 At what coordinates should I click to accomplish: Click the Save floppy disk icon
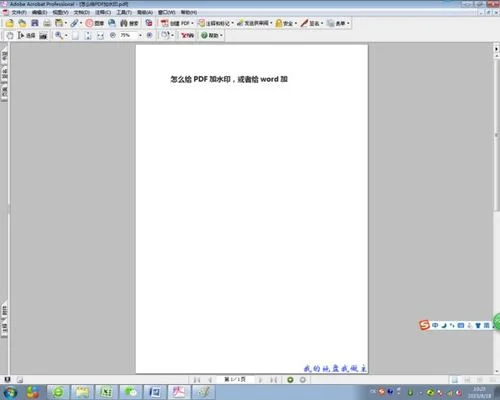(35, 23)
